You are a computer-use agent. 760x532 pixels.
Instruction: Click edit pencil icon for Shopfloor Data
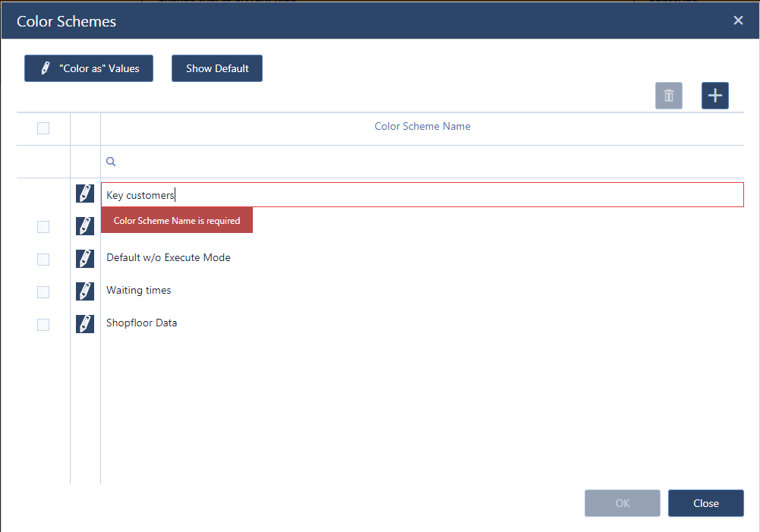pyautogui.click(x=85, y=323)
